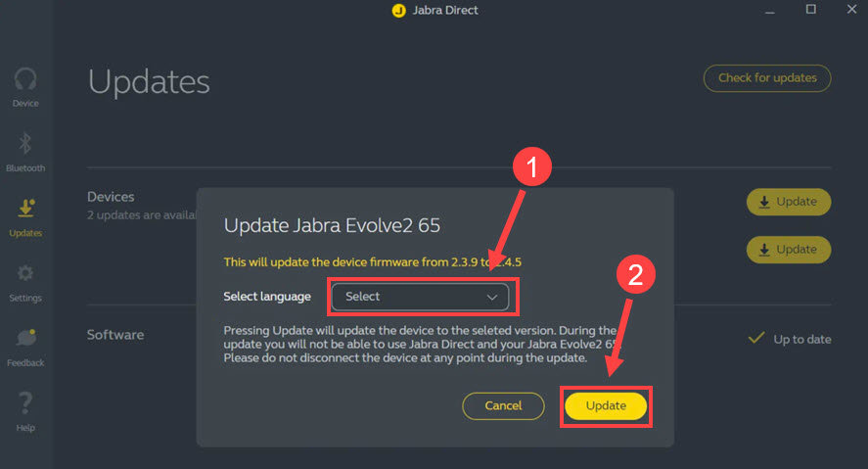Click the second device Update button
This screenshot has width=868, height=469.
pyautogui.click(x=788, y=250)
